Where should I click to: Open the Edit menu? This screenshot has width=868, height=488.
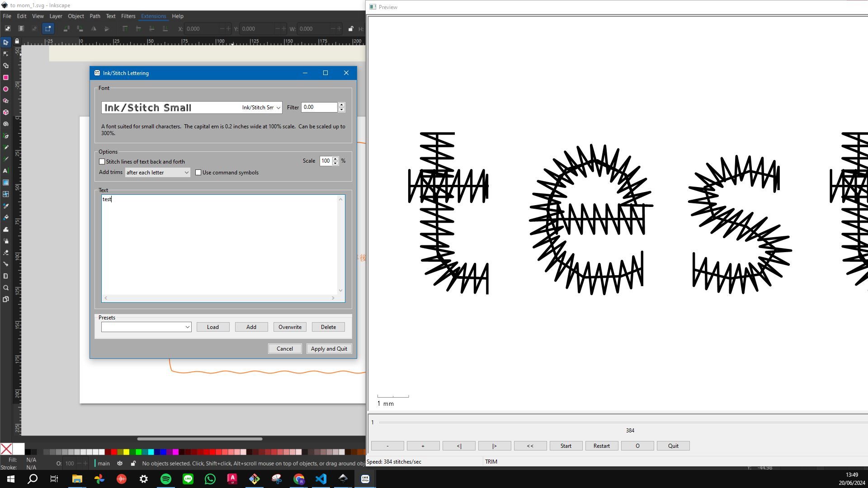tap(22, 16)
